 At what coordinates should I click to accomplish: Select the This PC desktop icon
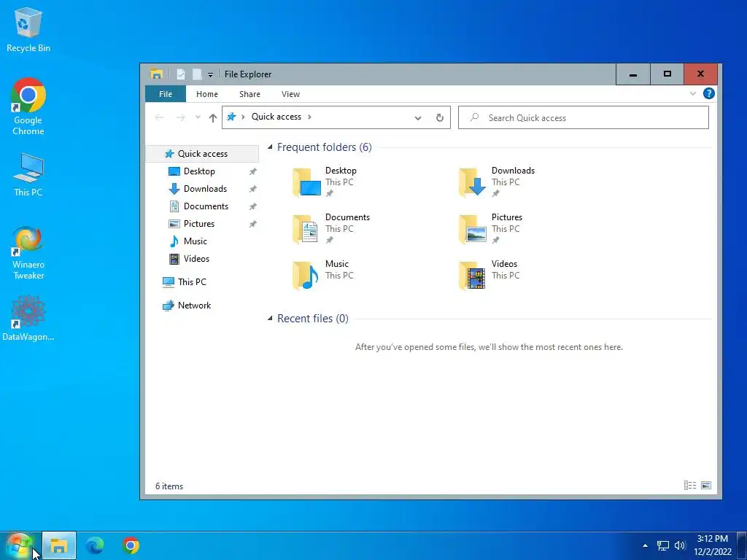[x=28, y=174]
